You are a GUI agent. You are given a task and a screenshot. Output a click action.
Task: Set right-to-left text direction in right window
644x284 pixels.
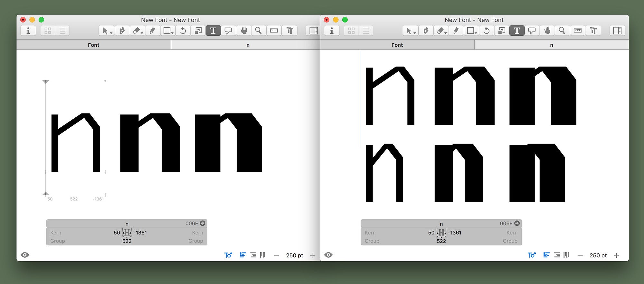tap(557, 255)
